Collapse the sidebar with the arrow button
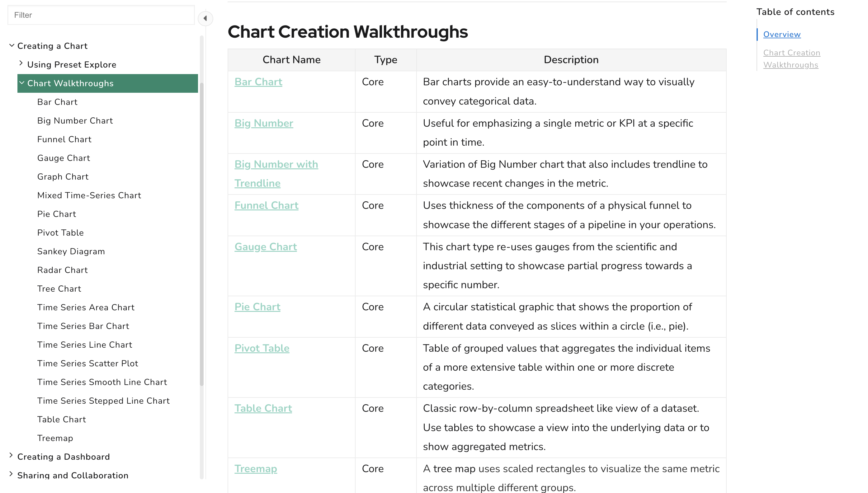868x493 pixels. click(x=205, y=18)
